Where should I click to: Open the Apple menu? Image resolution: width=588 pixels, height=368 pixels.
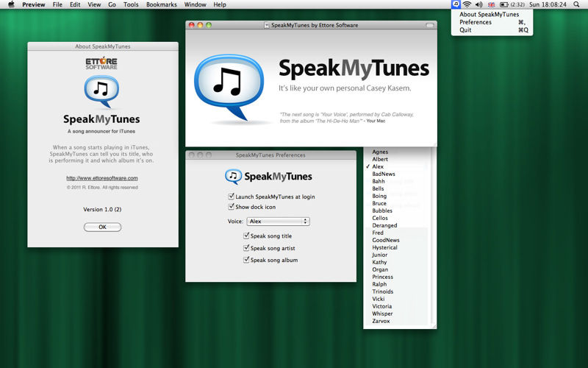(x=11, y=4)
